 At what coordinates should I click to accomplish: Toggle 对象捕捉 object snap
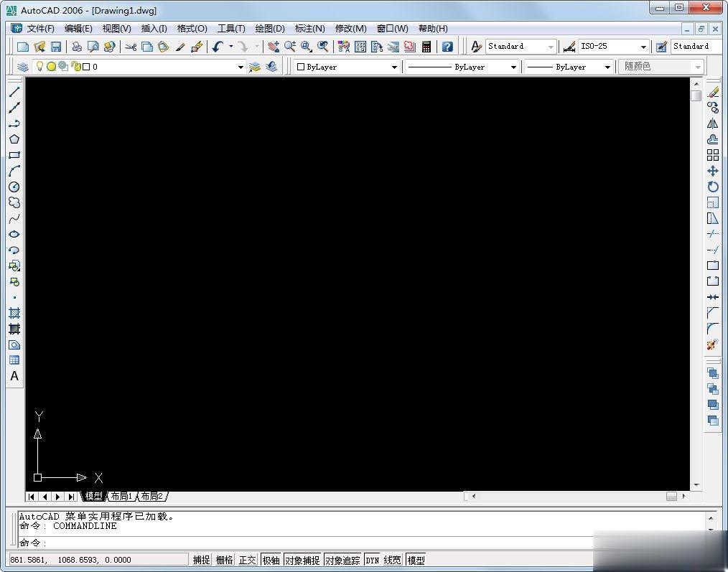point(302,560)
